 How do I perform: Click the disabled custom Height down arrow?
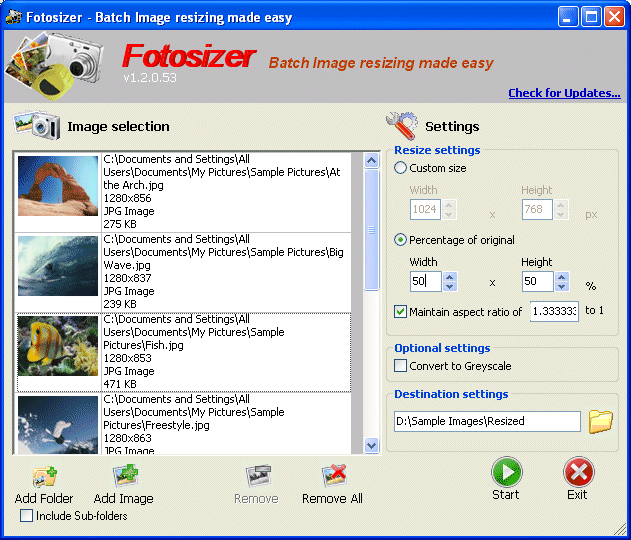click(562, 214)
